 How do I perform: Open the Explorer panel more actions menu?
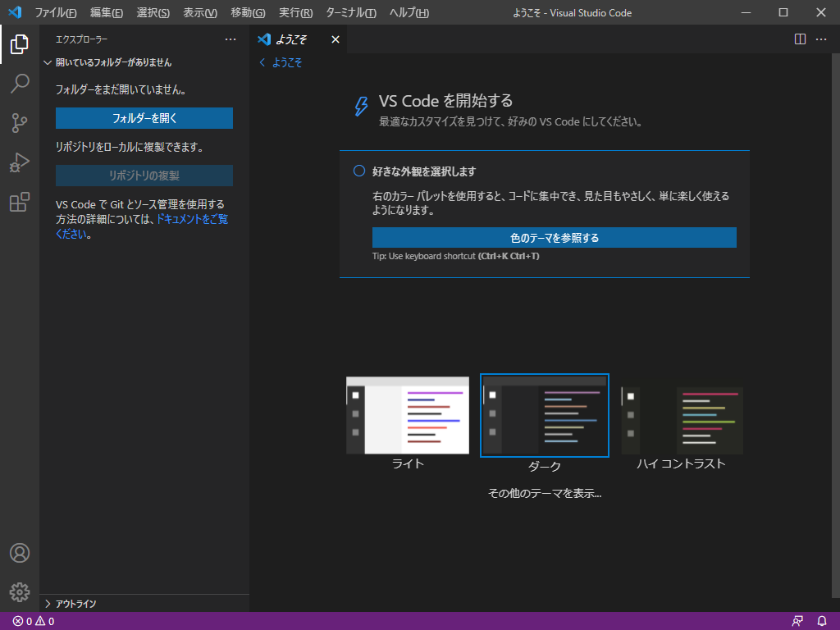click(231, 39)
